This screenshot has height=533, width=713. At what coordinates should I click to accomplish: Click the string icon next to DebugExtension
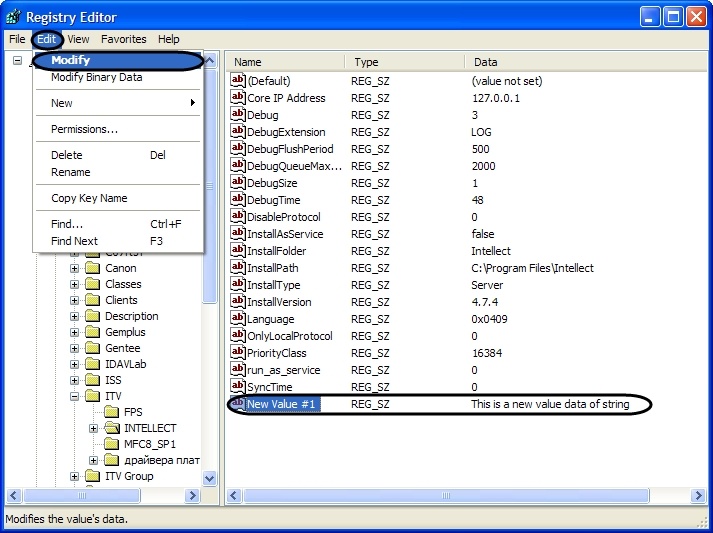pos(238,132)
